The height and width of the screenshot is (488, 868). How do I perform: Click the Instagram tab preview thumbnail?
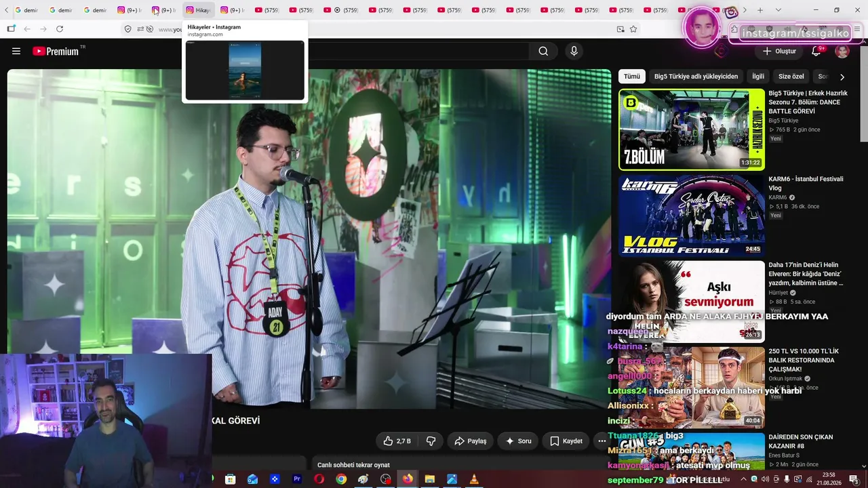point(245,70)
